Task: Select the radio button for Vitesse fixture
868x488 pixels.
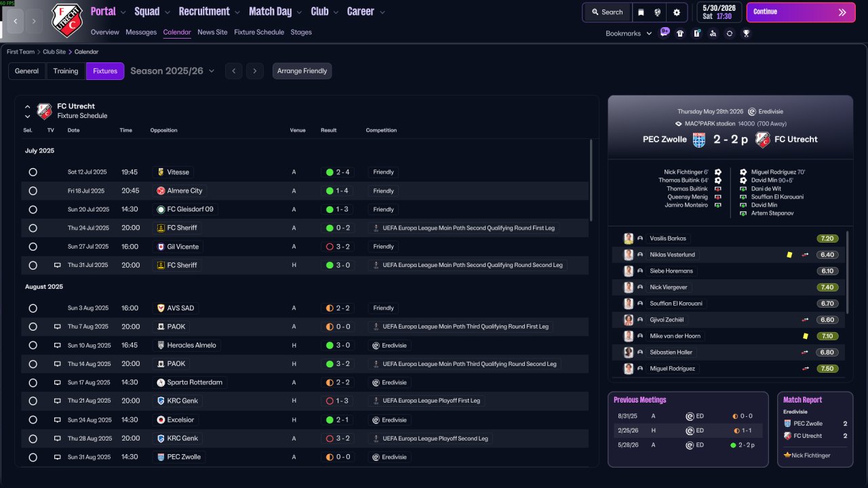Action: pyautogui.click(x=33, y=172)
